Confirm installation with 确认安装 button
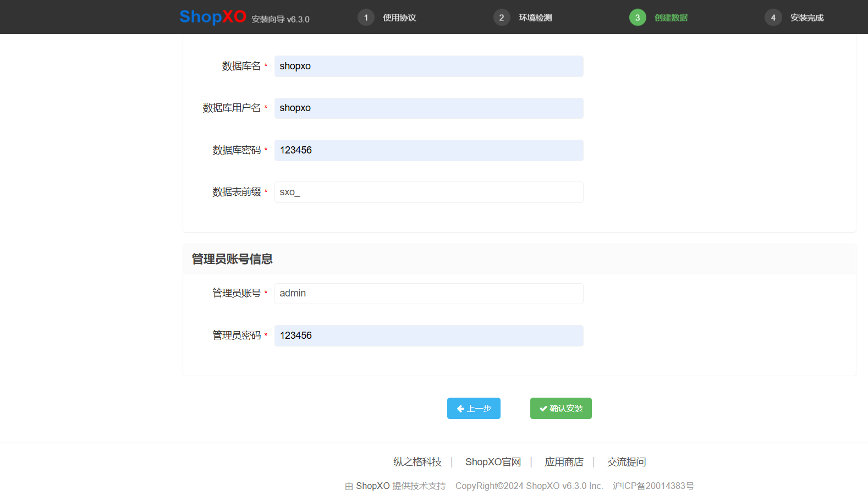868x495 pixels. pos(561,408)
